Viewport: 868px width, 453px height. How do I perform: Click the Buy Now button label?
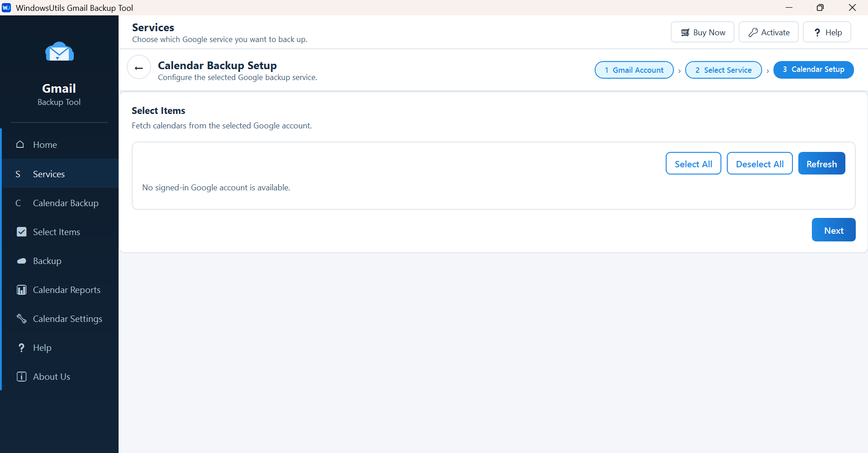709,33
